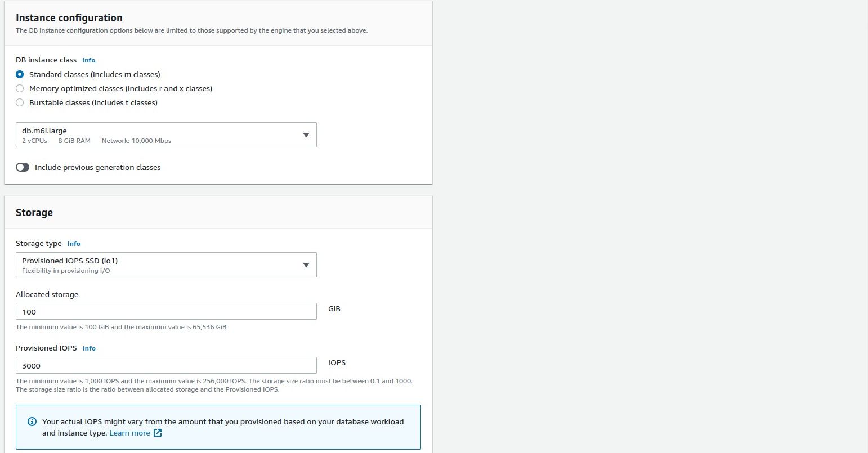Viewport: 868px width, 453px height.
Task: Click the external link icon after Learn more
Action: coord(158,433)
